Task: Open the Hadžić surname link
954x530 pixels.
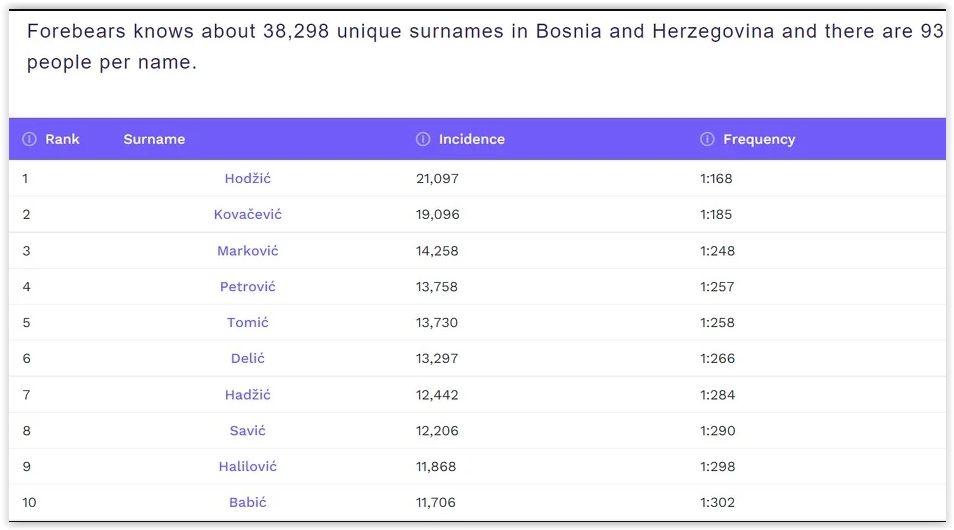Action: coord(248,394)
